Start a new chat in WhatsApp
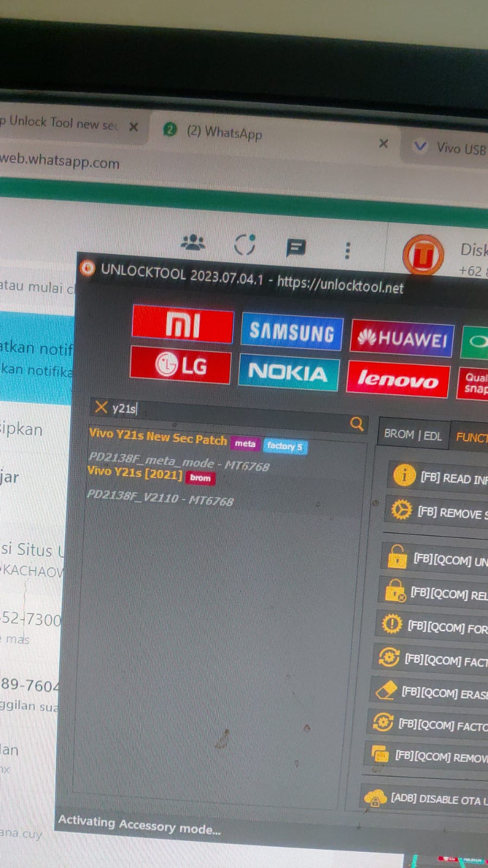This screenshot has width=488, height=868. coord(296,248)
